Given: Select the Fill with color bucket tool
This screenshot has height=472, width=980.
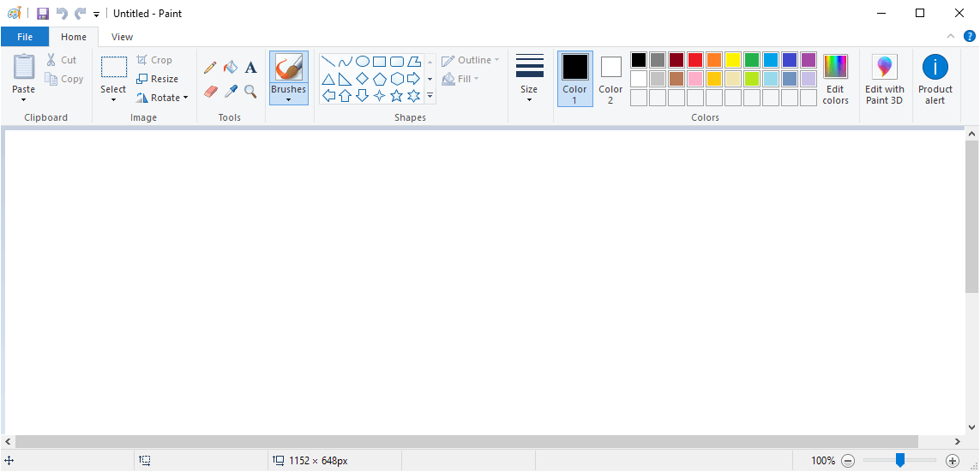Looking at the screenshot, I should coord(231,67).
